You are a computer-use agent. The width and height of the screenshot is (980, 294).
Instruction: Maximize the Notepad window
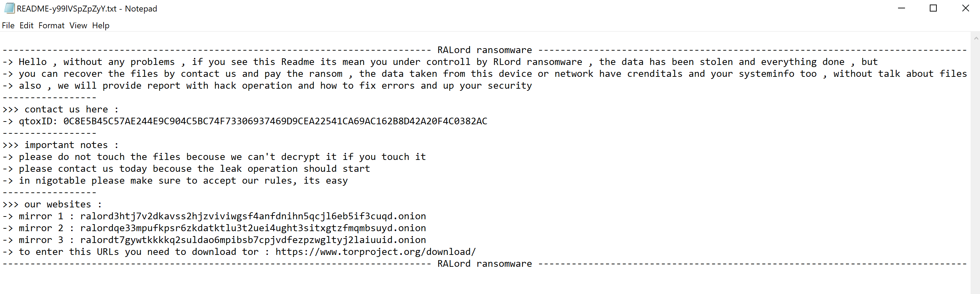[933, 8]
